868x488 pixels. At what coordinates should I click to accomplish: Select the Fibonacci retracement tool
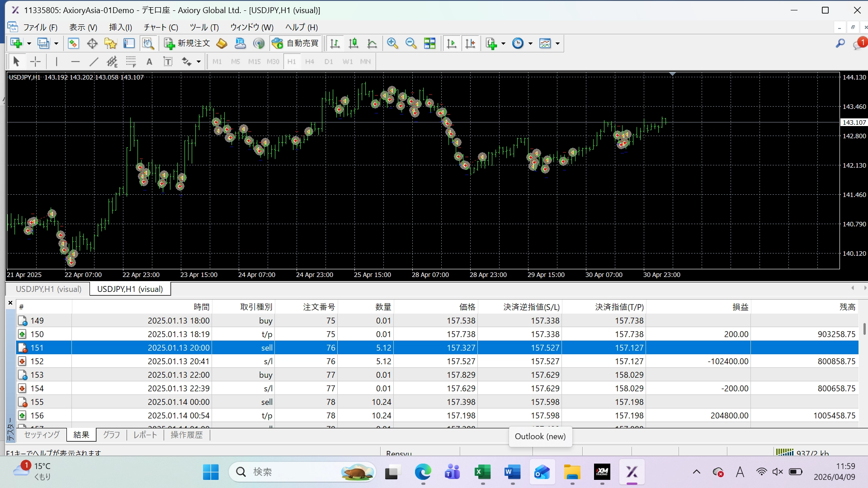(x=131, y=61)
